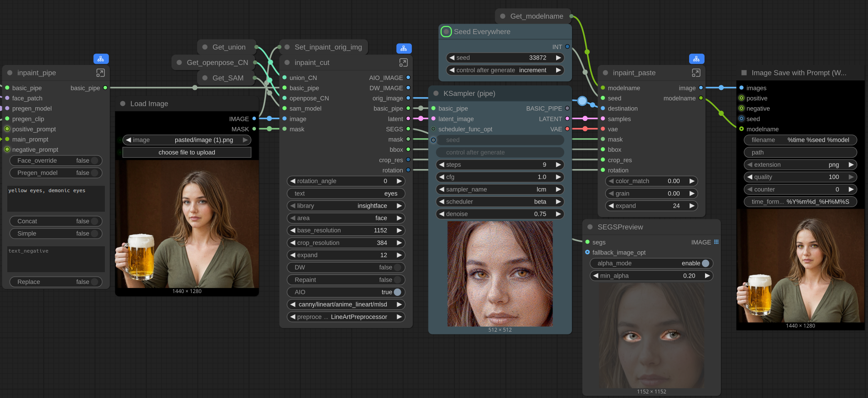
Task: Click the Seed Everywhere green circle icon
Action: [446, 32]
